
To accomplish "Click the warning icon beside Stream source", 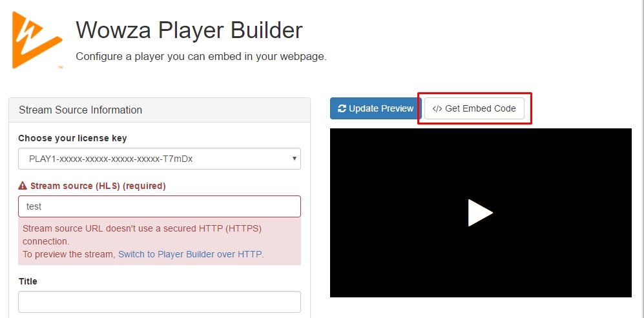I will tap(23, 186).
